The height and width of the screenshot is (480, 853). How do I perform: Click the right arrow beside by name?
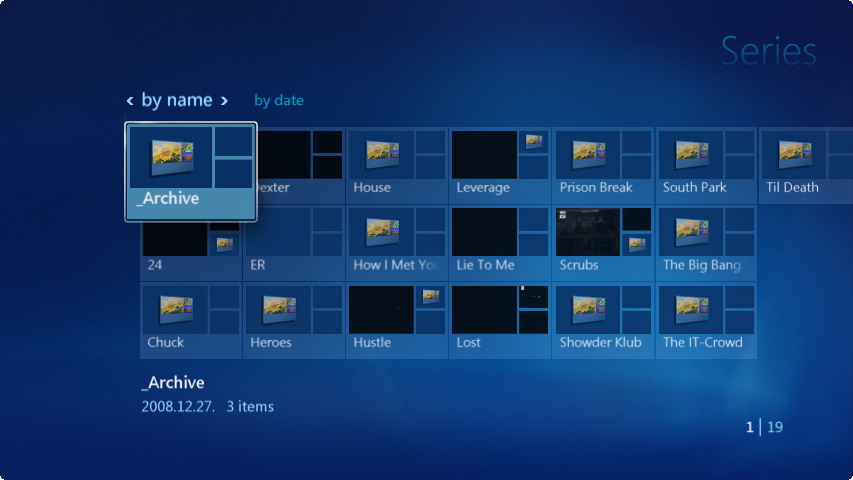224,101
